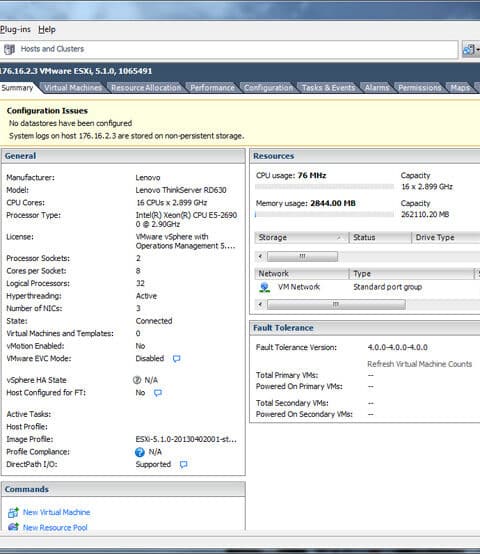Open the Performance tab
The width and height of the screenshot is (480, 554).
(212, 88)
